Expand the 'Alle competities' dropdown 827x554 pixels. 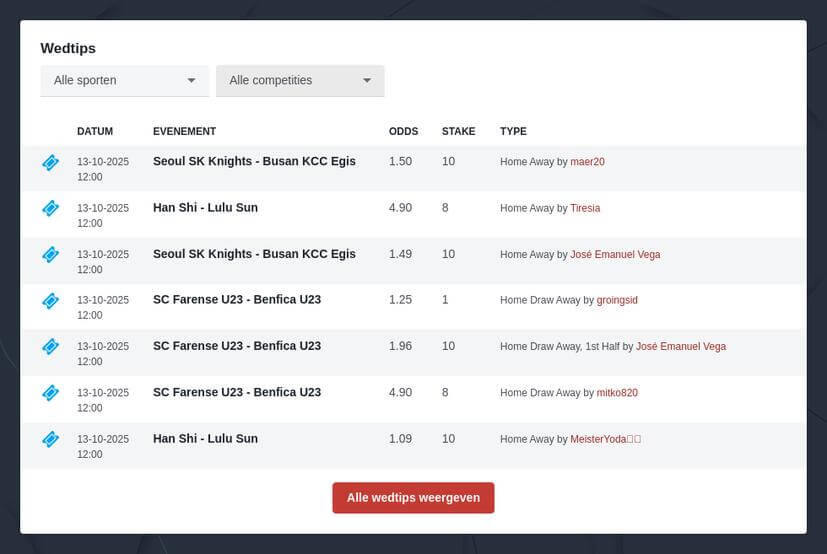point(300,81)
